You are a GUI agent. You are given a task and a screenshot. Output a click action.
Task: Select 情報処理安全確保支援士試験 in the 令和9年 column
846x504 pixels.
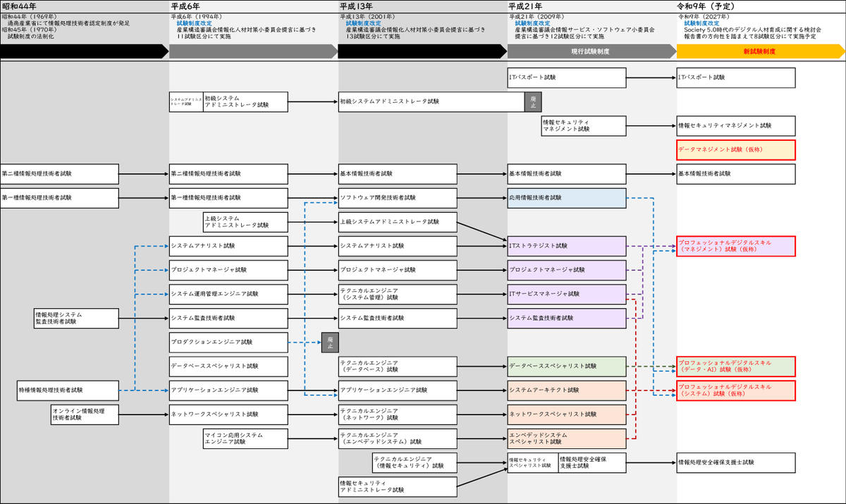click(736, 462)
